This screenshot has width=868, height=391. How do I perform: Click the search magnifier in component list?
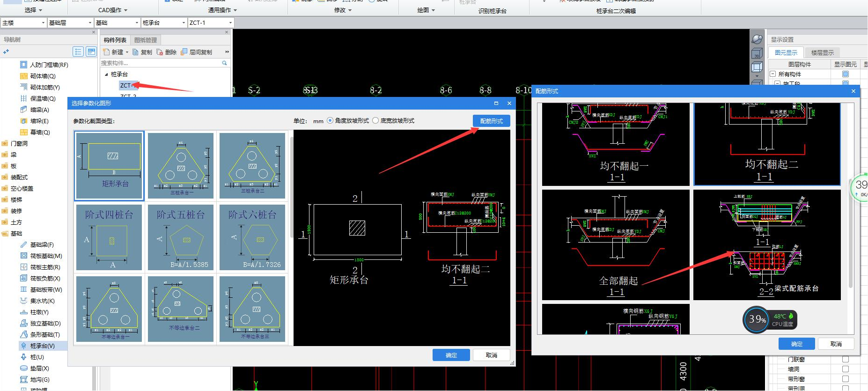pos(224,63)
